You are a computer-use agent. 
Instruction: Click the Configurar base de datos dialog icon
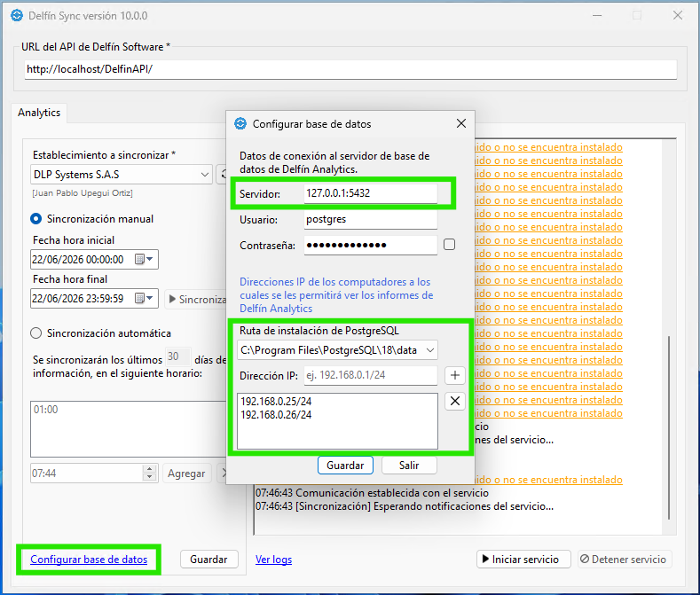coord(240,123)
